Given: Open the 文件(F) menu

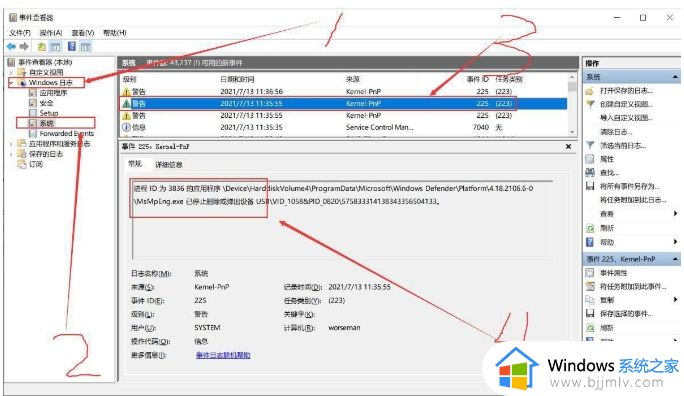Looking at the screenshot, I should click(20, 33).
